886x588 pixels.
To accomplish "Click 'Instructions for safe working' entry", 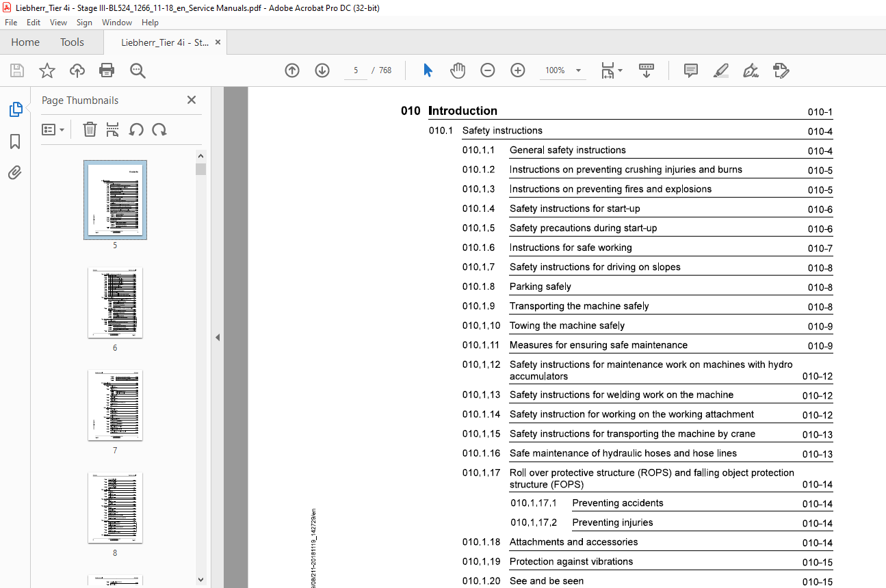I will click(571, 248).
